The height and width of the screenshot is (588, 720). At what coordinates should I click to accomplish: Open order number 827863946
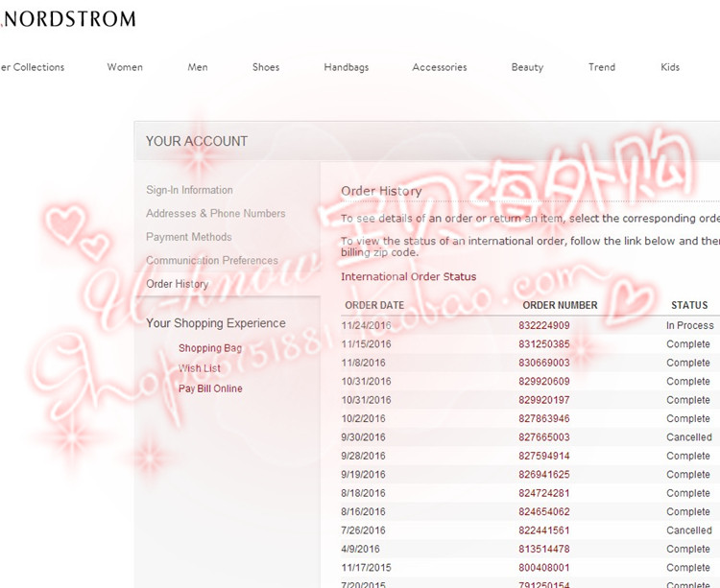(544, 419)
